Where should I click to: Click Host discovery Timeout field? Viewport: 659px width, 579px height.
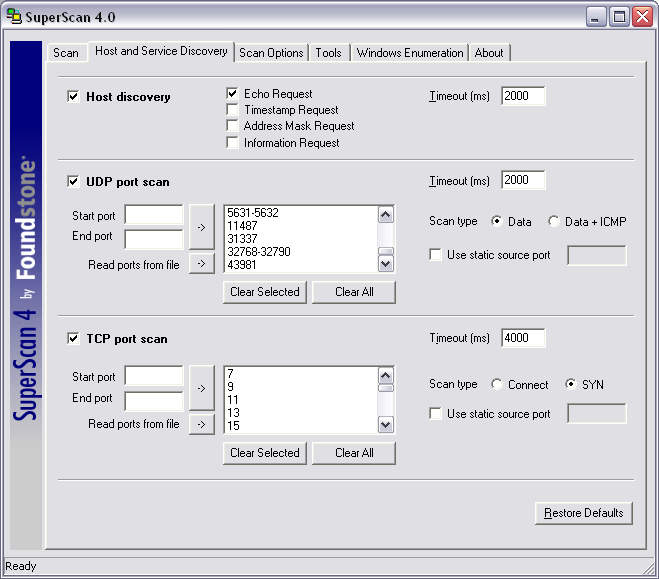(523, 96)
